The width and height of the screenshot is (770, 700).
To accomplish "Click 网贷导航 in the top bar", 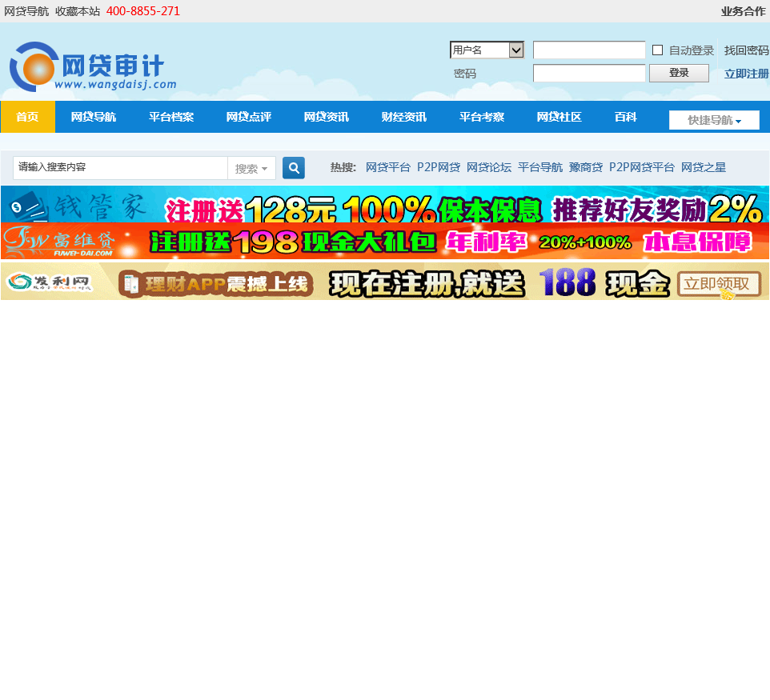I will click(x=26, y=11).
